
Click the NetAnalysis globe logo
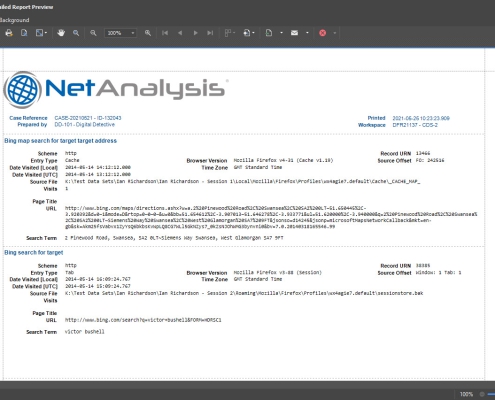[23, 90]
